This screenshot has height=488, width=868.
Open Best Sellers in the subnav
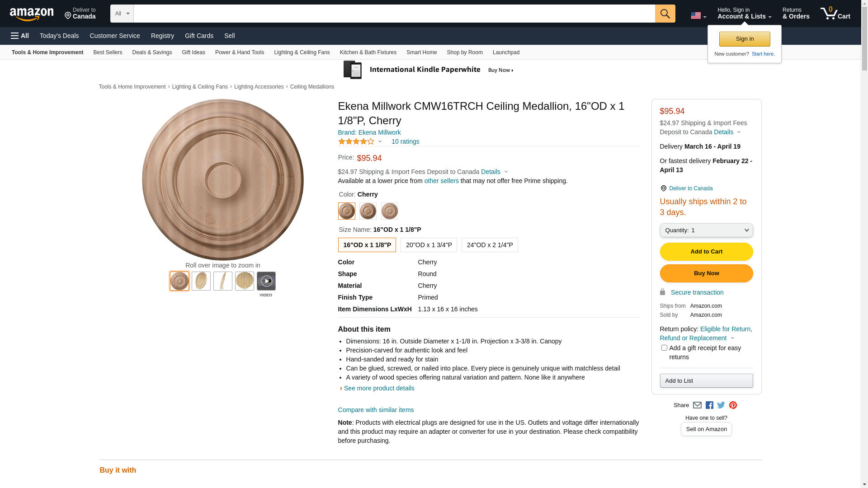point(108,52)
